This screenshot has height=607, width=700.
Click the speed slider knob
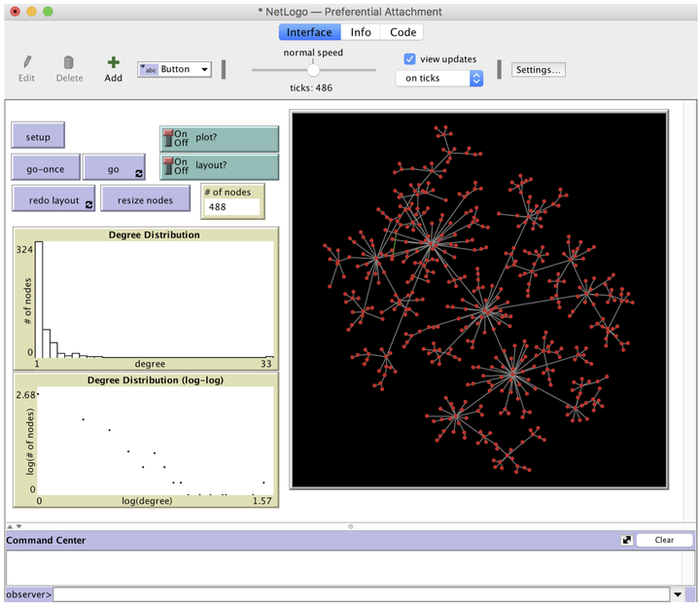[x=313, y=70]
